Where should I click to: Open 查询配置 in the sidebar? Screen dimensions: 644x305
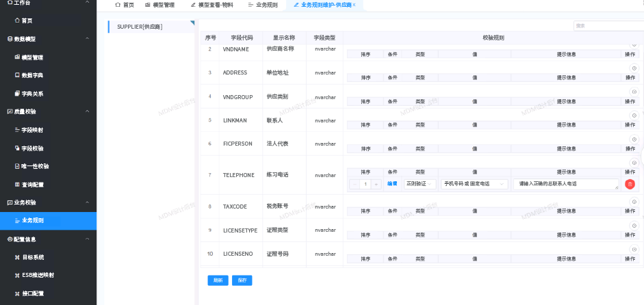[x=32, y=185]
